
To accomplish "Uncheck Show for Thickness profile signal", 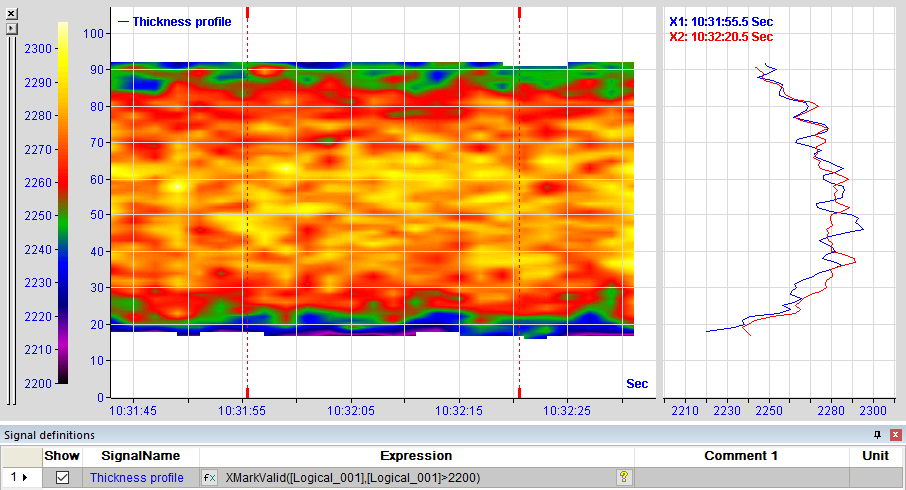I will tap(62, 478).
